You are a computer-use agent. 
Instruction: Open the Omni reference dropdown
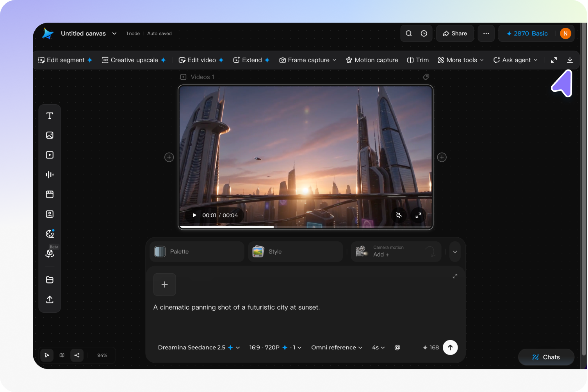coord(337,347)
